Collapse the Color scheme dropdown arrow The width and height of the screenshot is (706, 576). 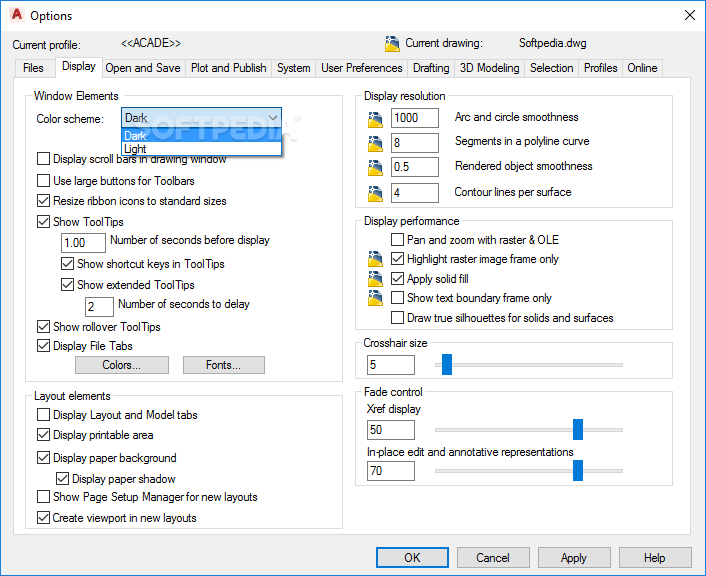[273, 118]
